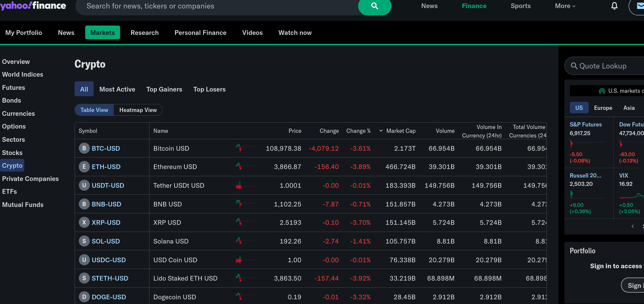Select the Europe market region toggle
644x304 pixels.
(x=603, y=108)
